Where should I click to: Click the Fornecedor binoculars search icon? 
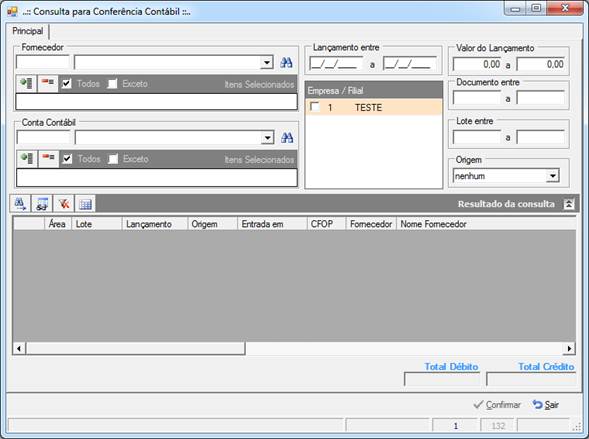(x=286, y=62)
